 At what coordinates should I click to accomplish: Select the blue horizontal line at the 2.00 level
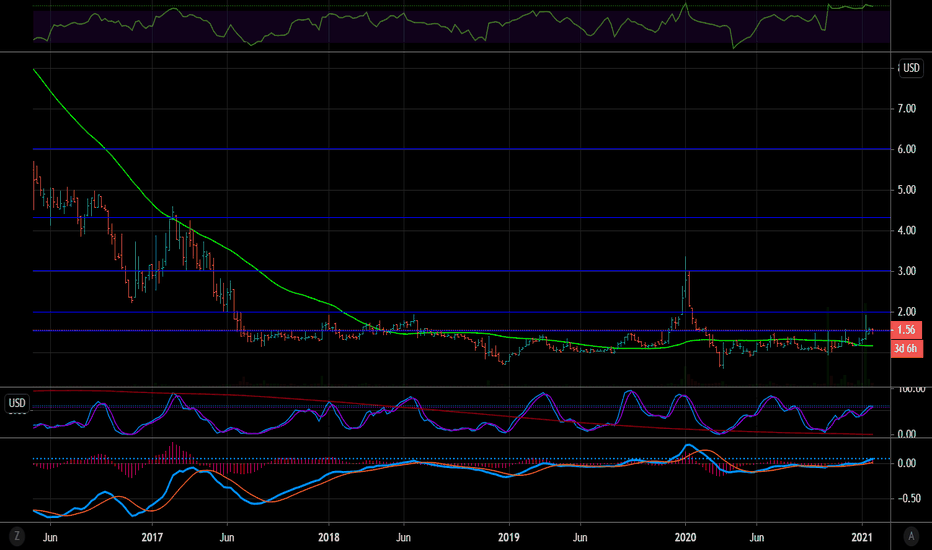pos(462,312)
